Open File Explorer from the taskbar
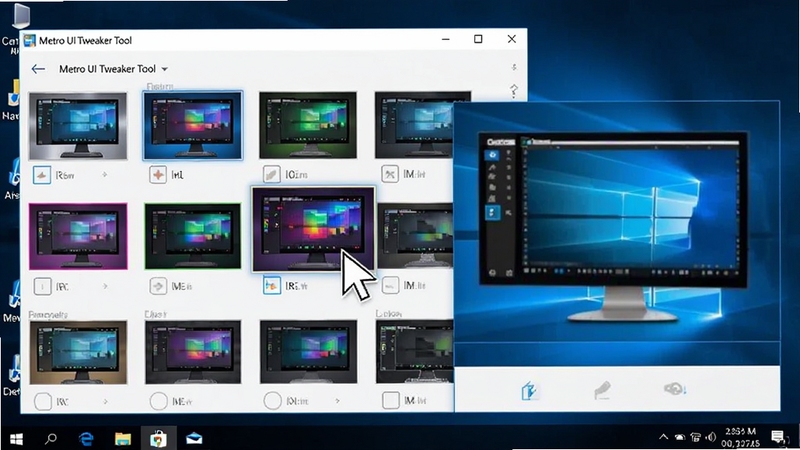 122,438
